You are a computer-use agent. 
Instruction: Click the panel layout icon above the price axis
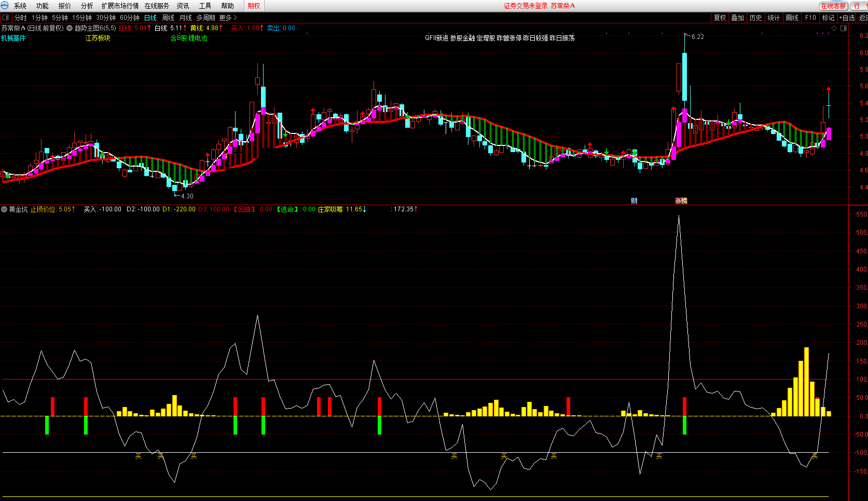[x=844, y=28]
